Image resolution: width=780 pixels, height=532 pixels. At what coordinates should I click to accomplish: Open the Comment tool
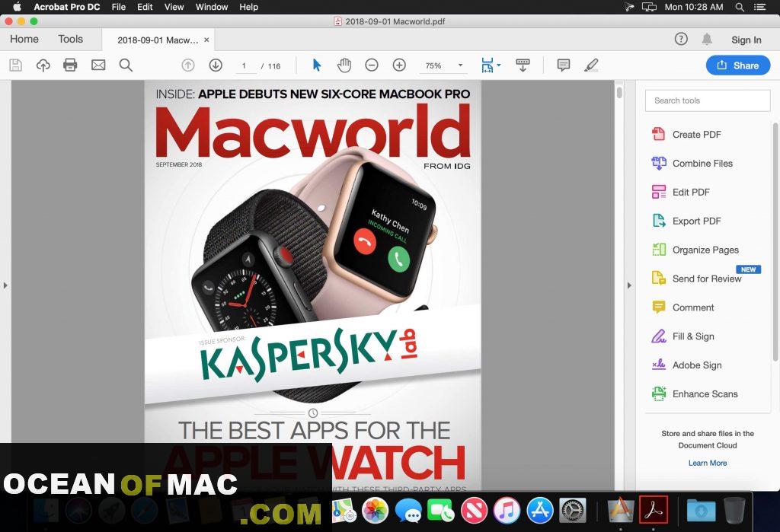tap(682, 307)
